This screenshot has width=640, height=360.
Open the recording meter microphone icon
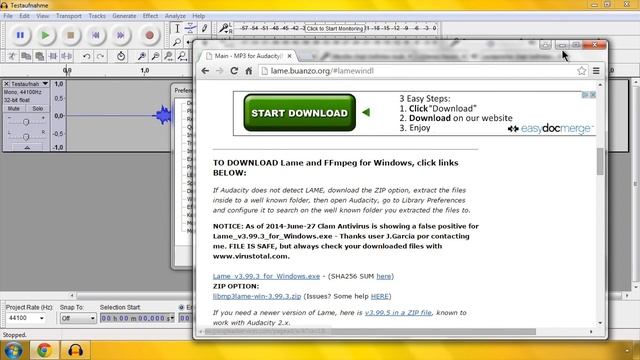[x=224, y=28]
